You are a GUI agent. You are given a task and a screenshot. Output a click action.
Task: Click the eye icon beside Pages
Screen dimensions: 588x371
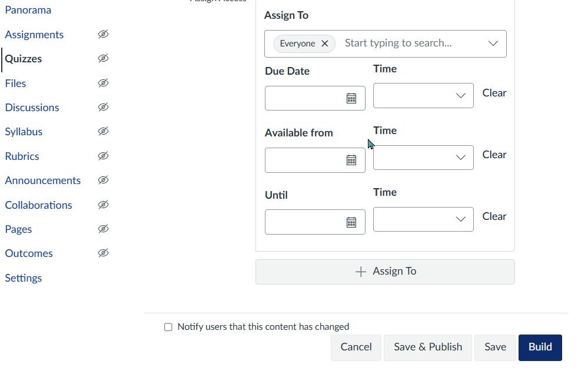(x=103, y=229)
